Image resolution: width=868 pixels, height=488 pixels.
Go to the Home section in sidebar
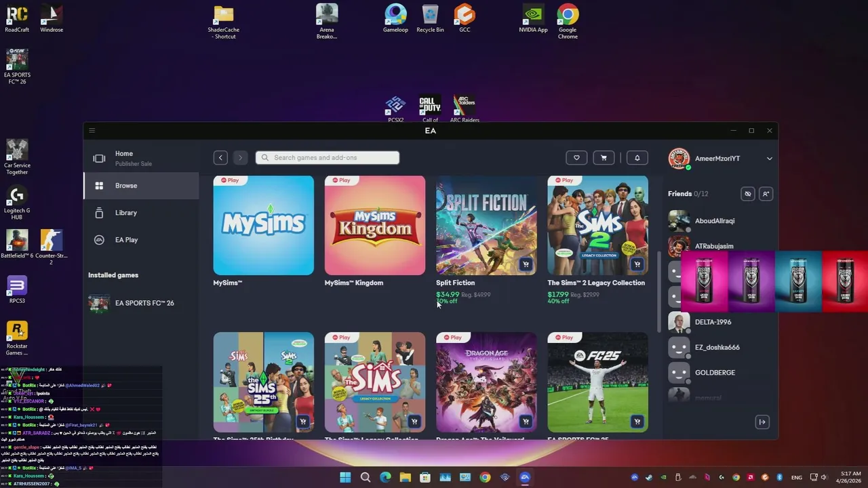pyautogui.click(x=141, y=159)
